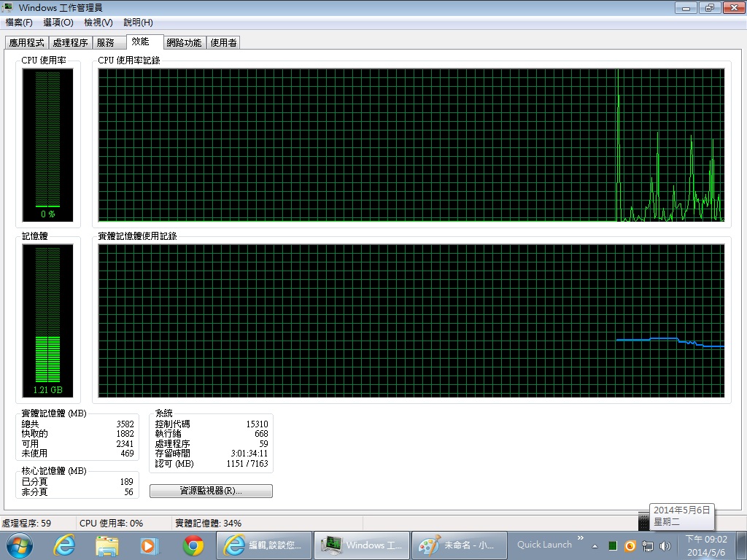
Task: Minimize the Task Manager window
Action: coord(686,7)
